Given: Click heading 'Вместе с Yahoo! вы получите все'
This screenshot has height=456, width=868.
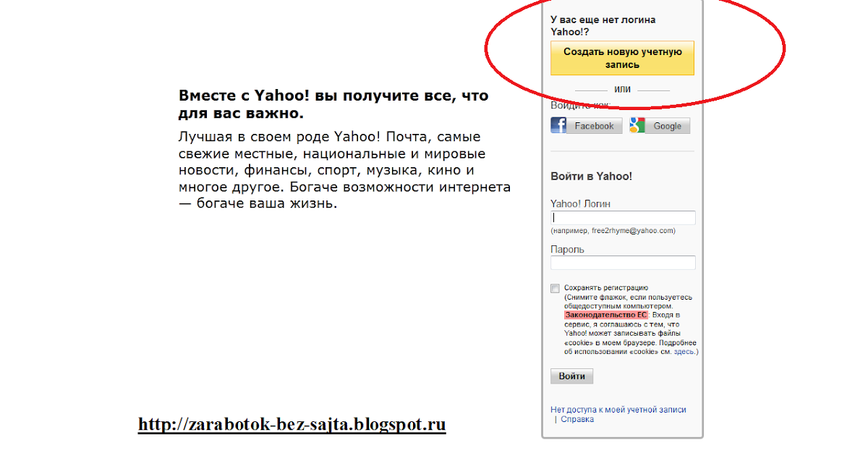Looking at the screenshot, I should [333, 104].
